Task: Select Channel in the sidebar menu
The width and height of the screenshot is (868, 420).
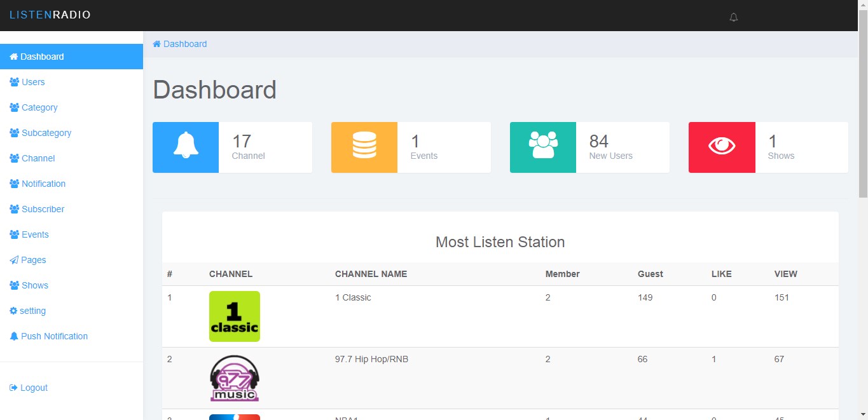Action: pyautogui.click(x=37, y=158)
